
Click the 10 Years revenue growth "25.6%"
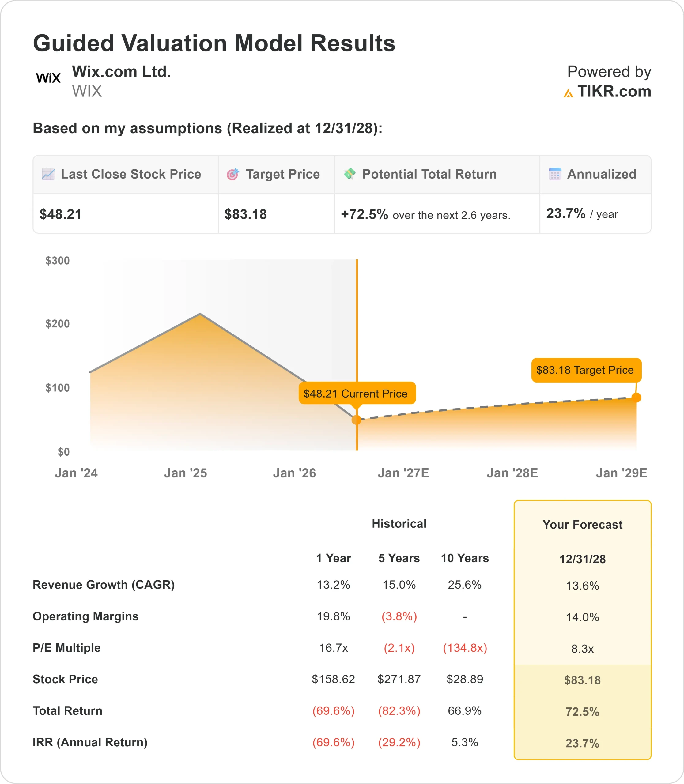pos(465,585)
